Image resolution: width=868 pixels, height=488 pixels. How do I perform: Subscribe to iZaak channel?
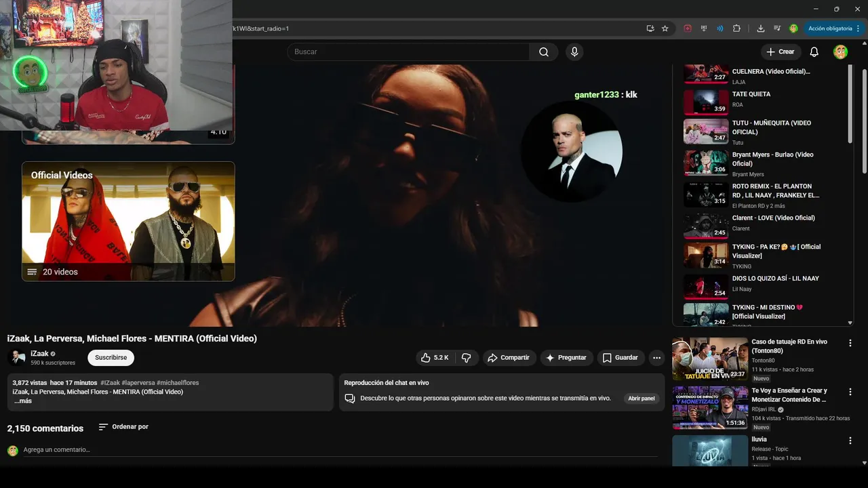pyautogui.click(x=111, y=358)
